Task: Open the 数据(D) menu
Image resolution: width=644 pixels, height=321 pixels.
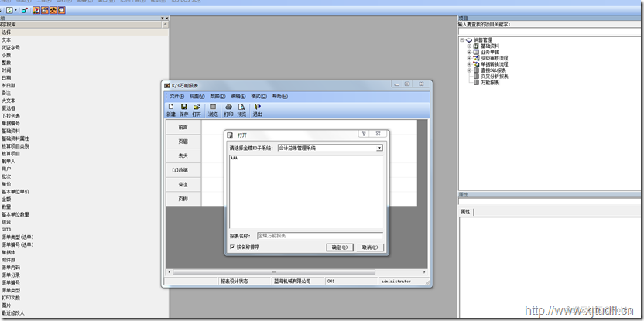Action: 218,97
